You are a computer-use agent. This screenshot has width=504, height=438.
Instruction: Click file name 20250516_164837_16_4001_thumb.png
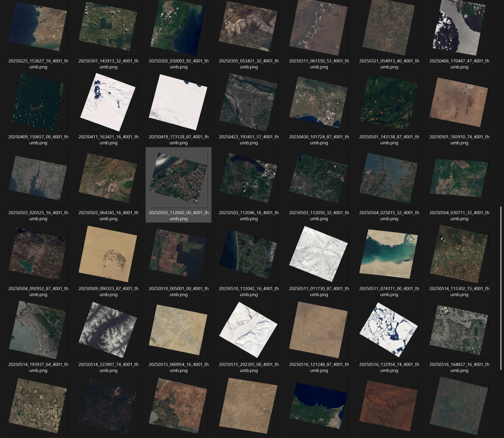coord(459,367)
